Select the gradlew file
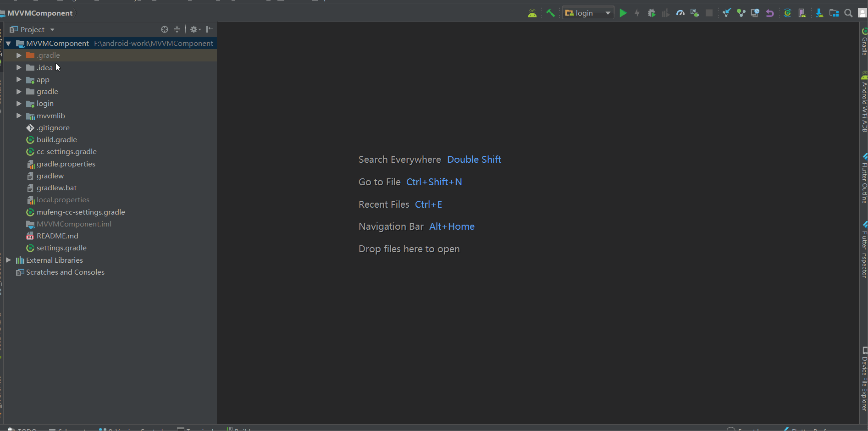 (50, 176)
